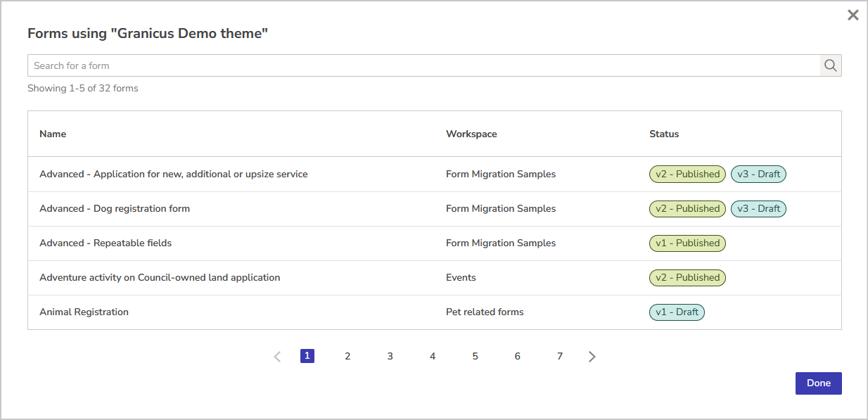The height and width of the screenshot is (420, 868).
Task: Click v3 - Draft badge for Application for new service
Action: [758, 174]
